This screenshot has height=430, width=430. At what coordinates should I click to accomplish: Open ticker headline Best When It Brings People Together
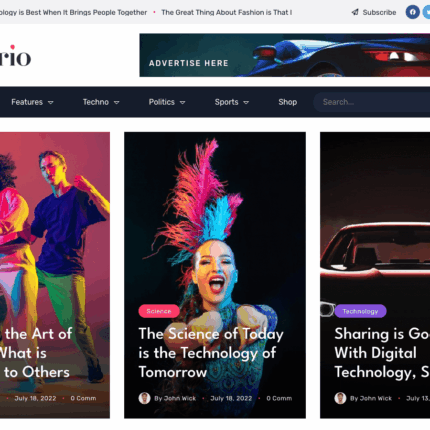73,12
